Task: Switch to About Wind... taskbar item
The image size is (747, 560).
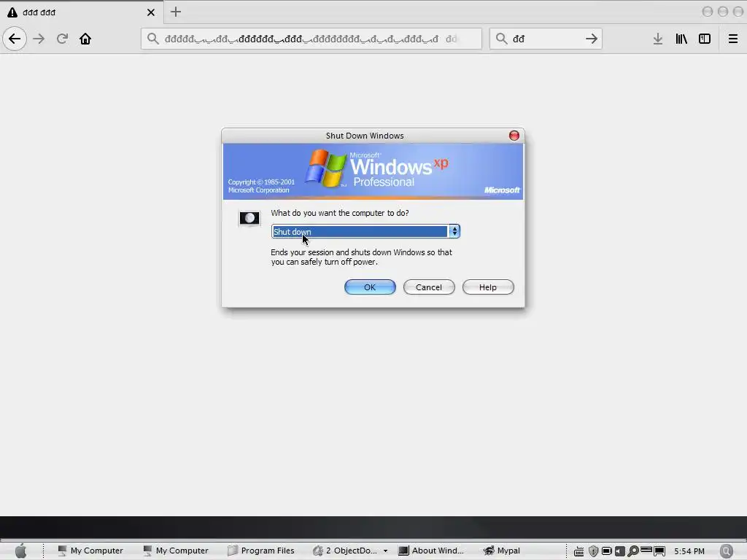Action: [x=431, y=551]
